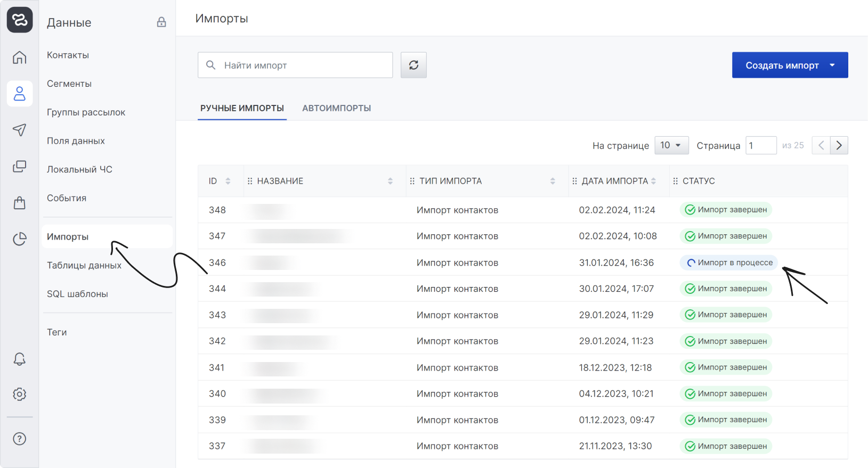Click the Страница number input field
The height and width of the screenshot is (468, 868).
[761, 145]
